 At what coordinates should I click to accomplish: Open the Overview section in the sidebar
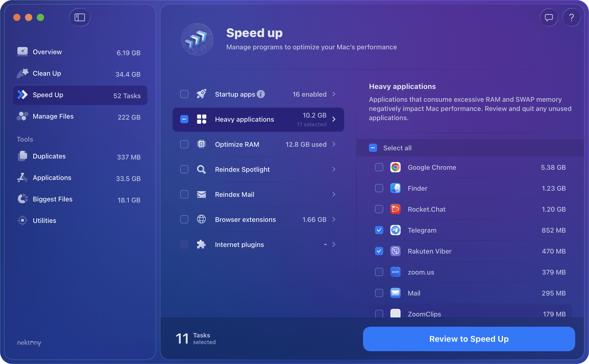coord(47,52)
